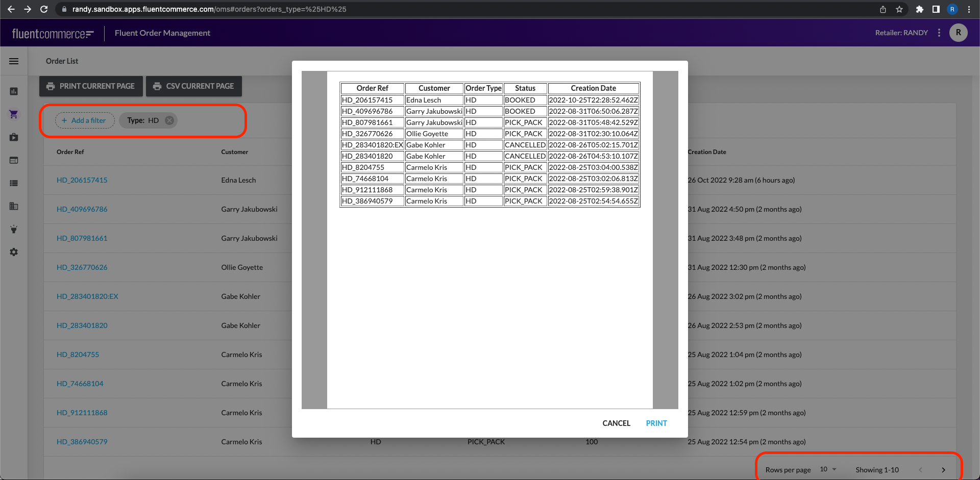
Task: Bookmark this page with the star icon
Action: [x=899, y=9]
